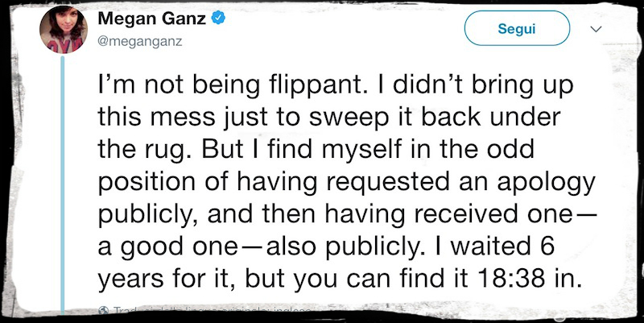Click the blue thread line below the avatar
This screenshot has width=644, height=323.
(61, 185)
